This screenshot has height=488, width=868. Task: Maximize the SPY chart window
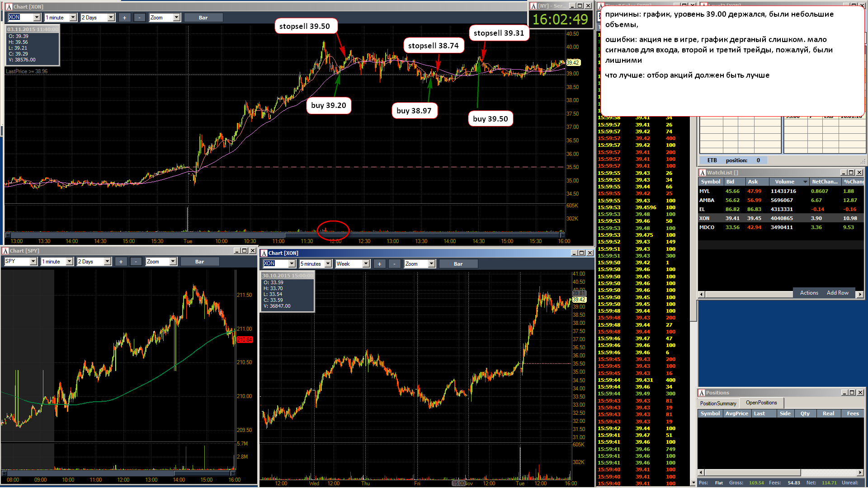pos(245,251)
